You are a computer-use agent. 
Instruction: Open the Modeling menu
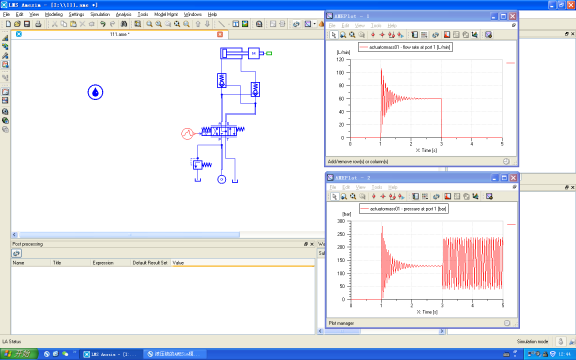[x=54, y=14]
